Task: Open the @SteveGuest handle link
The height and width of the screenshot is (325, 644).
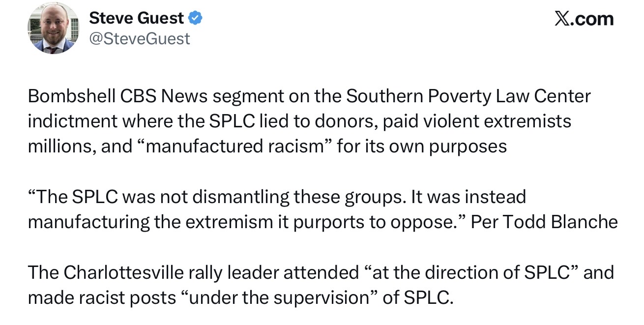Action: (x=139, y=38)
